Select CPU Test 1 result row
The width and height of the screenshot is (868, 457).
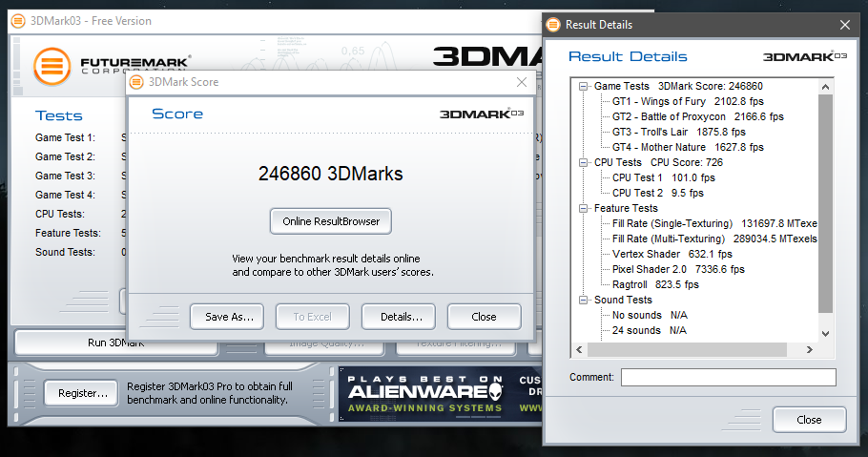click(x=664, y=177)
